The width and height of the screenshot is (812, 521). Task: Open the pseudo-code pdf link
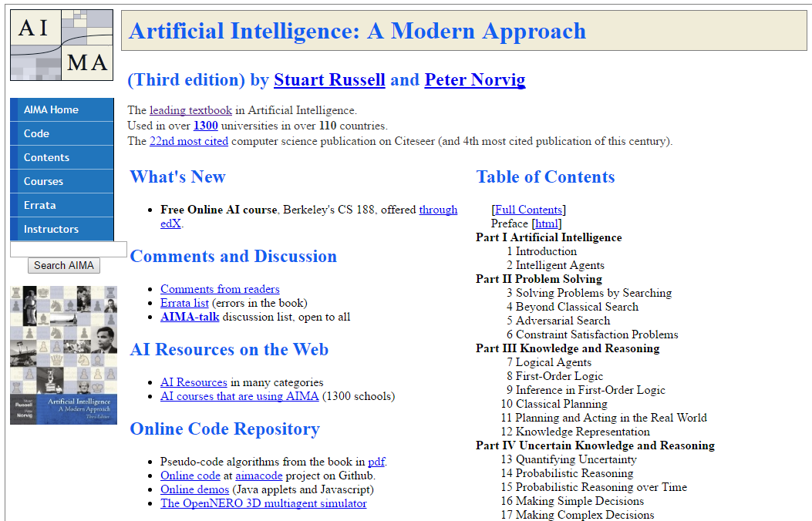[x=376, y=462]
